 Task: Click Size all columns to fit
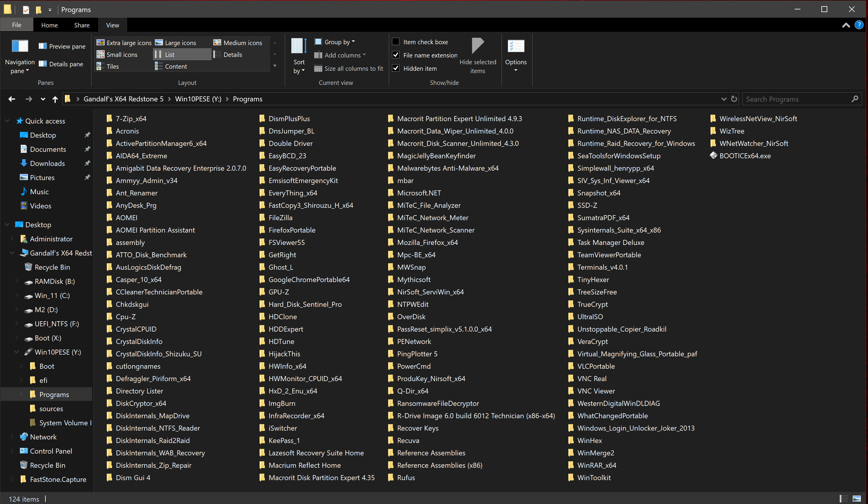click(x=349, y=68)
